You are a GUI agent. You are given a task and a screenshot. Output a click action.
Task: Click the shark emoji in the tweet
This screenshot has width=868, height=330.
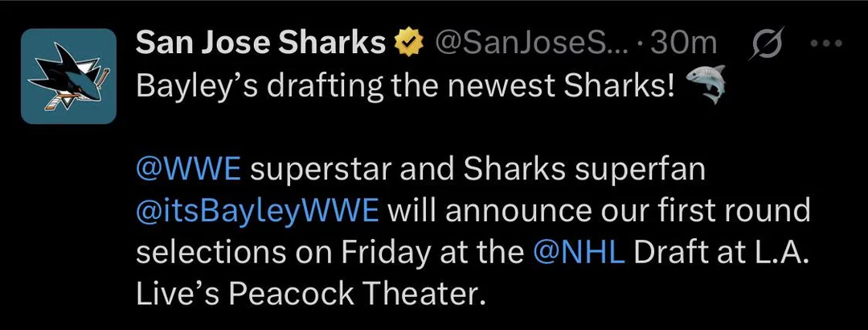point(706,84)
